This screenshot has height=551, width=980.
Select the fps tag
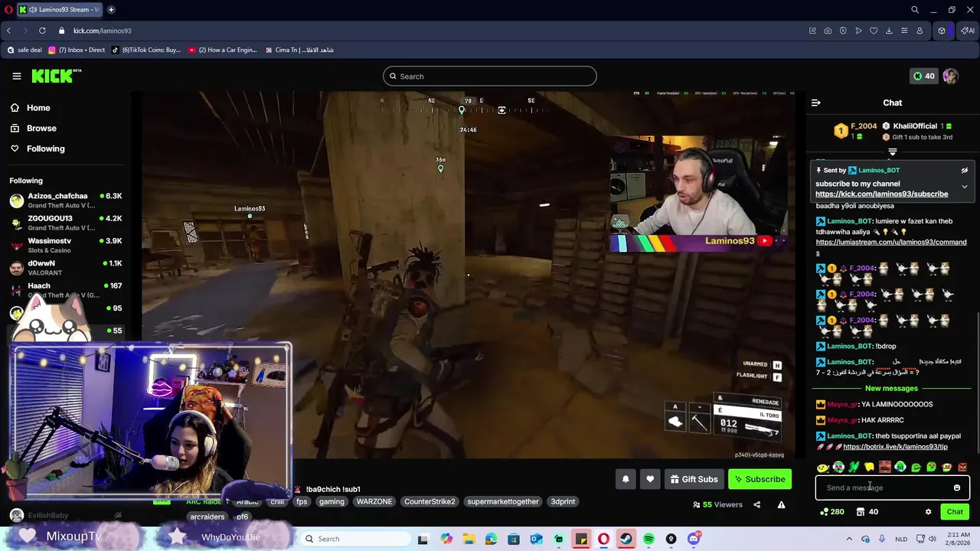(x=302, y=502)
